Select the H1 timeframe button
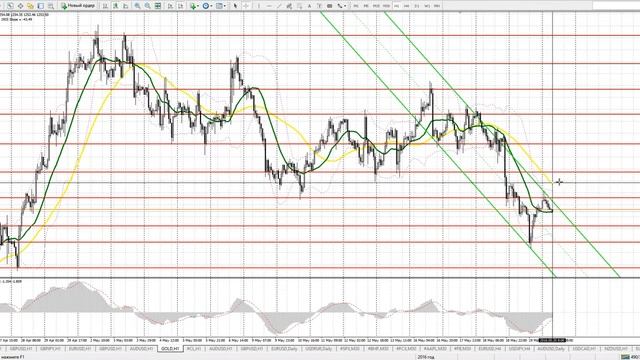Screen dimensions: 640x360 click(x=397, y=6)
